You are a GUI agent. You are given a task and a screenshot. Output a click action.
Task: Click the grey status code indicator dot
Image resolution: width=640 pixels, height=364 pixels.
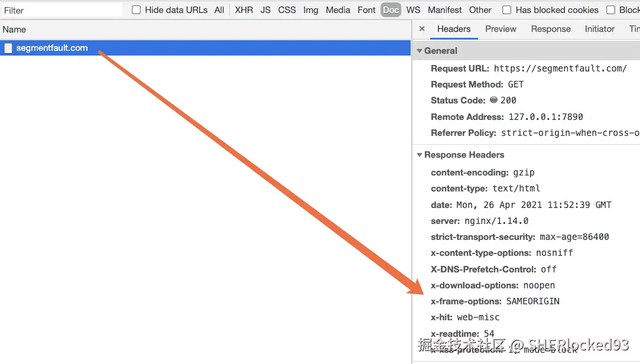tap(493, 100)
